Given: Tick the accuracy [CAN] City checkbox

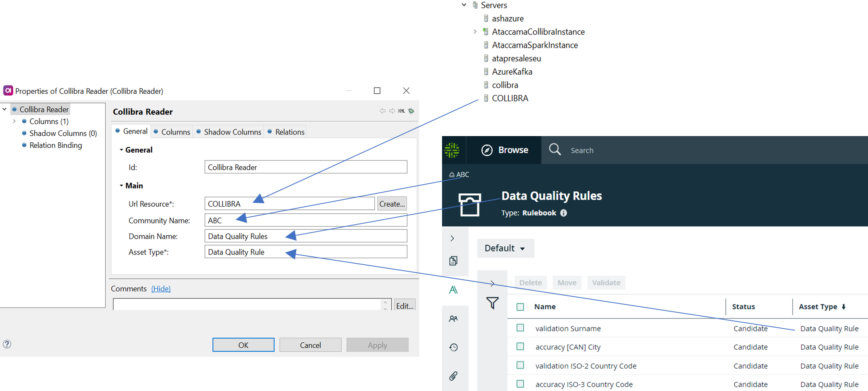Looking at the screenshot, I should click(520, 347).
